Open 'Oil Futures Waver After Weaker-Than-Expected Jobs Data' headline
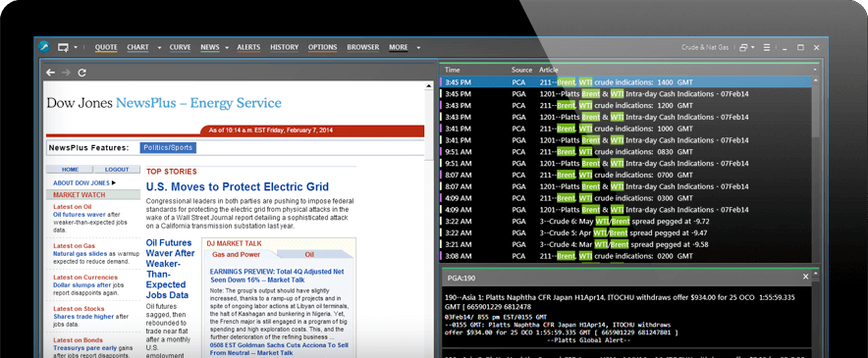 pos(170,269)
